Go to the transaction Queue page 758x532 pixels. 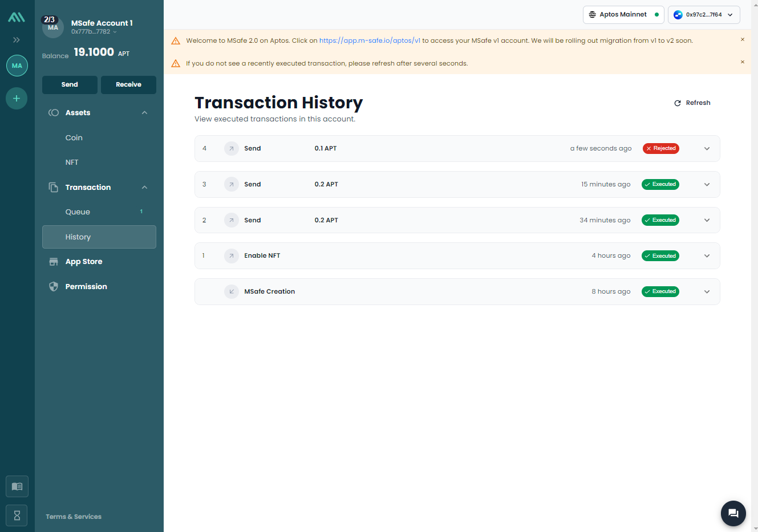tap(78, 212)
